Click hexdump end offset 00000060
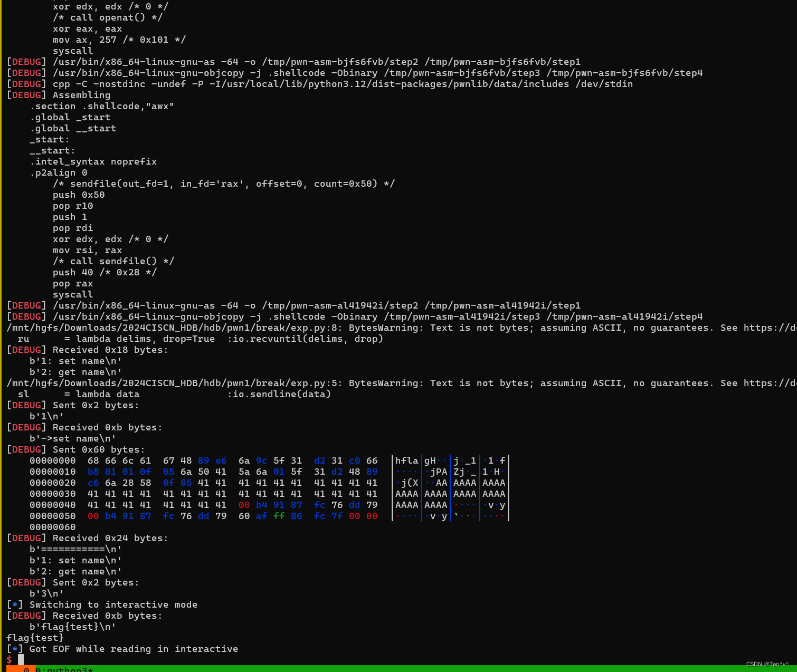The image size is (797, 672). coord(53,527)
